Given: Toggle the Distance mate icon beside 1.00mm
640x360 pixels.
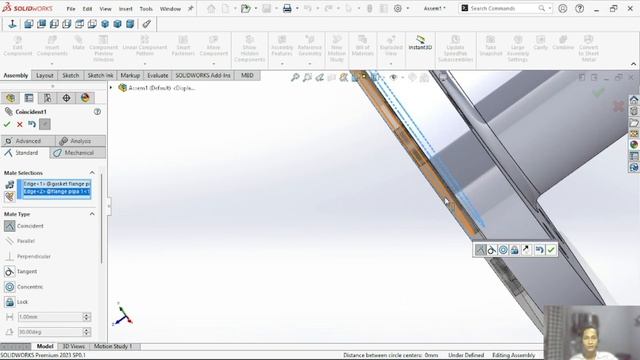Looking at the screenshot, I should tap(9, 317).
